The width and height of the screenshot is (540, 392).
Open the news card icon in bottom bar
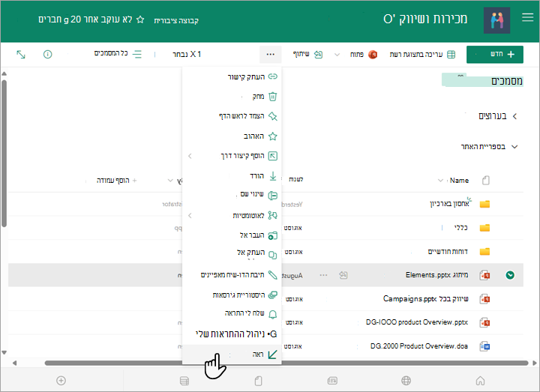click(x=332, y=381)
